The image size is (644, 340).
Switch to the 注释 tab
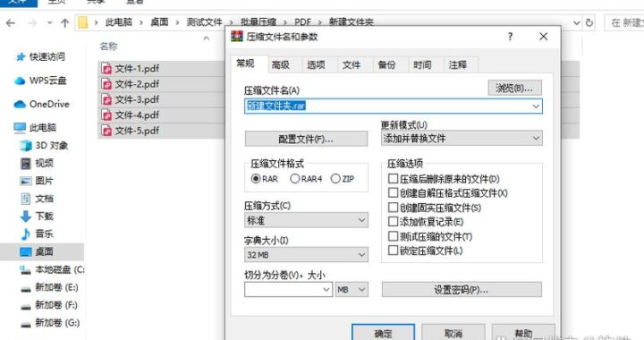tap(458, 65)
